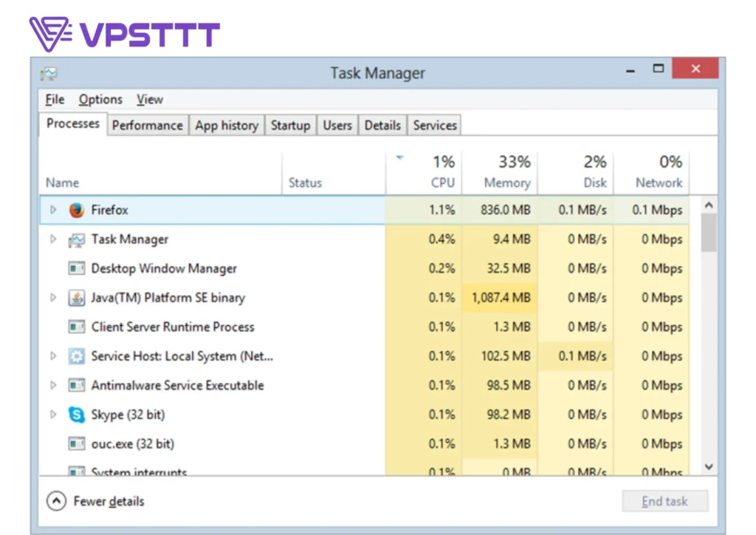Click the Antimalware Service Executable icon
The width and height of the screenshot is (756, 535).
click(76, 386)
